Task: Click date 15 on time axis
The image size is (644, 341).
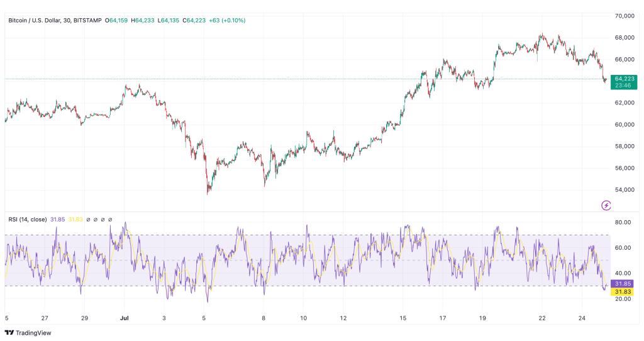Action: (x=403, y=318)
